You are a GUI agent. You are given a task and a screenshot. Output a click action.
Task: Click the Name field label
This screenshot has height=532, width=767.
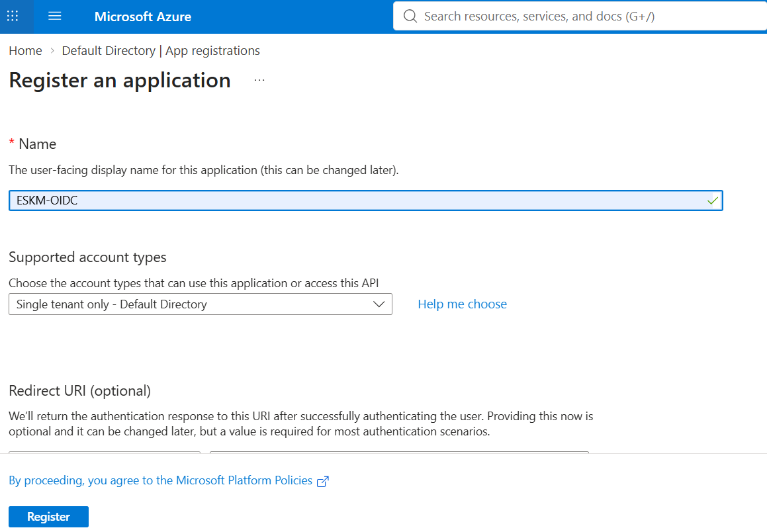37,144
